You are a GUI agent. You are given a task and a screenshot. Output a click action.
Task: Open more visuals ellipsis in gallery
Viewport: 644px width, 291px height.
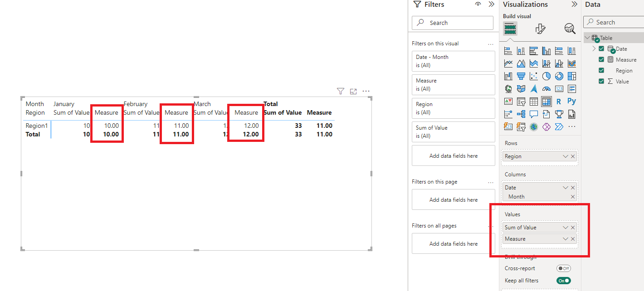572,127
